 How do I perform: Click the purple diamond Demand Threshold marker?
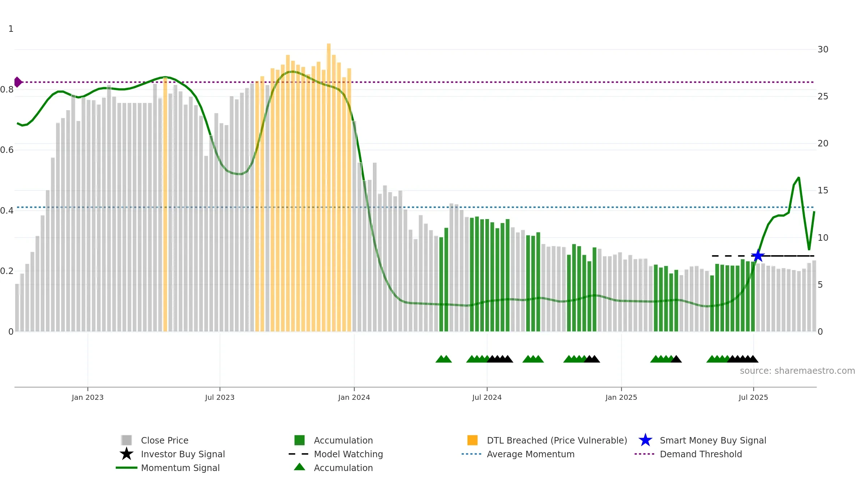tap(18, 82)
